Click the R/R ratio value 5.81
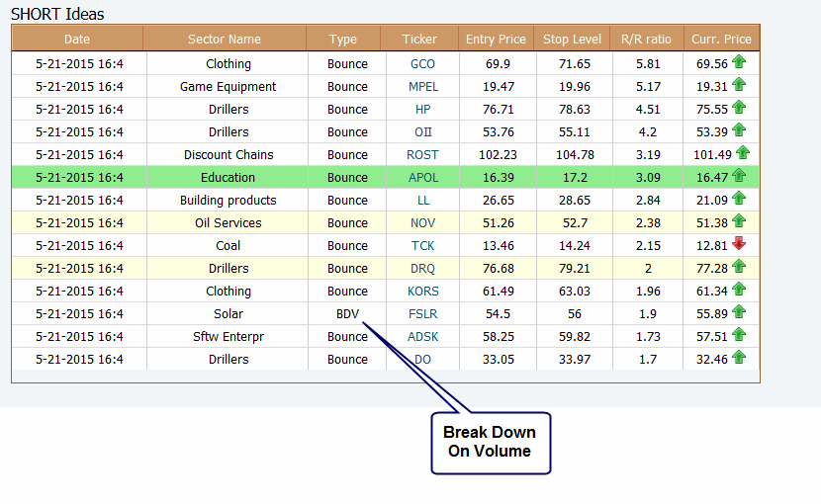The height and width of the screenshot is (504, 821). point(648,64)
